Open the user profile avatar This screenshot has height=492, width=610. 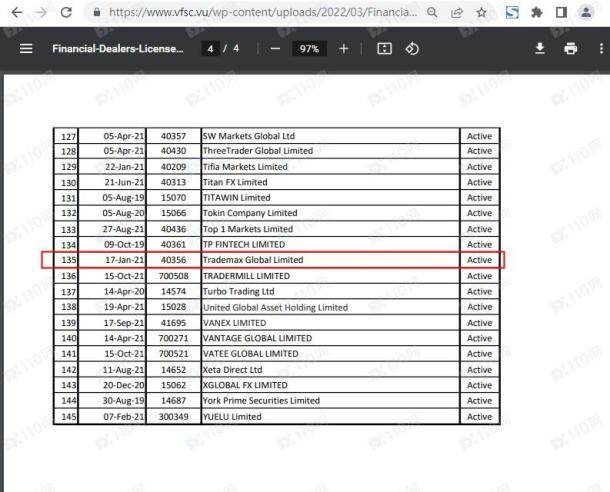(585, 13)
